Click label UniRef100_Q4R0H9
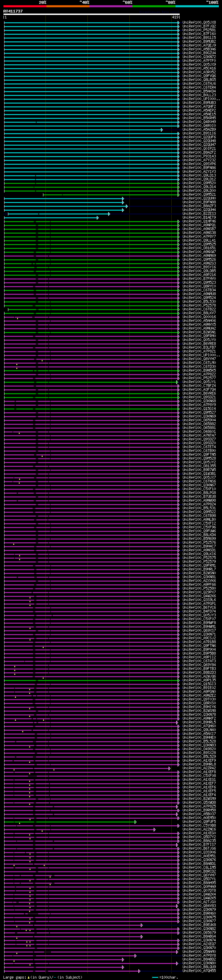The height and width of the screenshot is (980, 222). (199, 122)
